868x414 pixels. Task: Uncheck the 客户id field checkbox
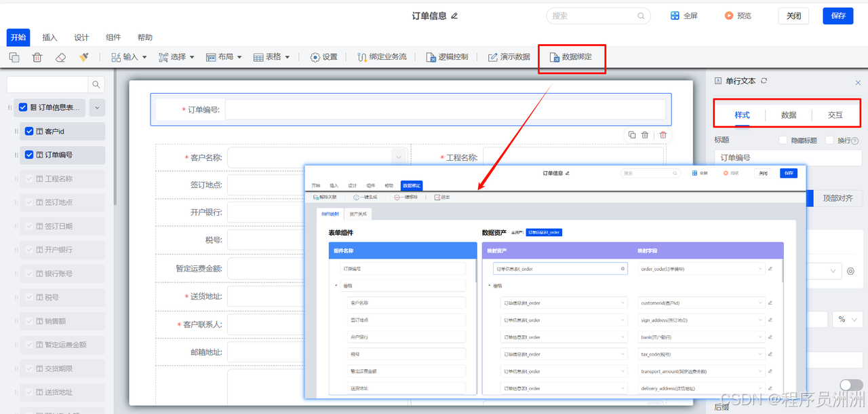pos(29,131)
